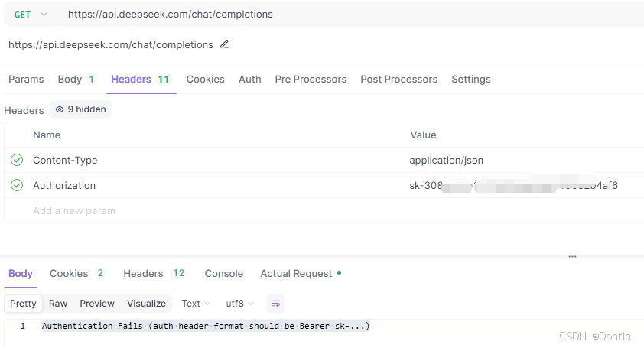Disable the Authorization header checkbox
Viewport: 644px width, 348px height.
coord(17,185)
